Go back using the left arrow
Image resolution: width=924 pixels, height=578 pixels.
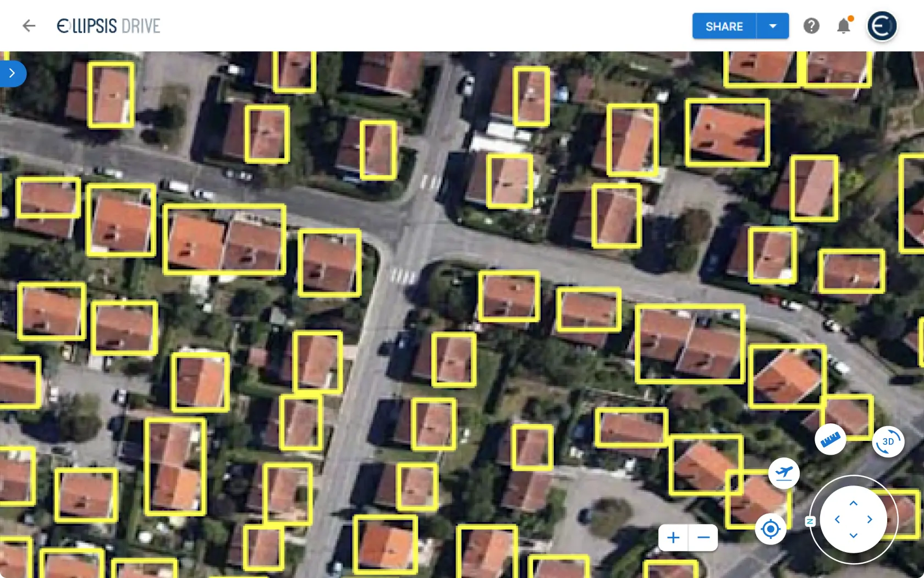tap(29, 26)
